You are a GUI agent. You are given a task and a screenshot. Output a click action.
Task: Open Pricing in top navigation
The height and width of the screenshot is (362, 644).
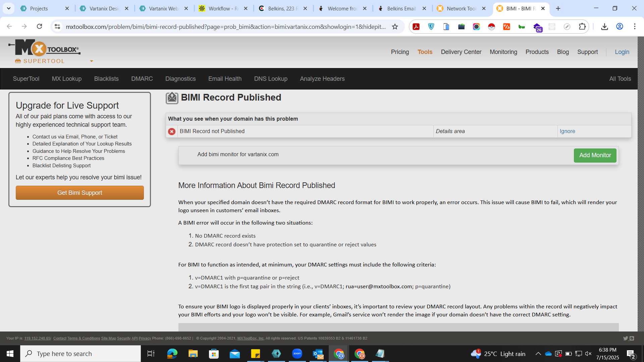(x=400, y=52)
